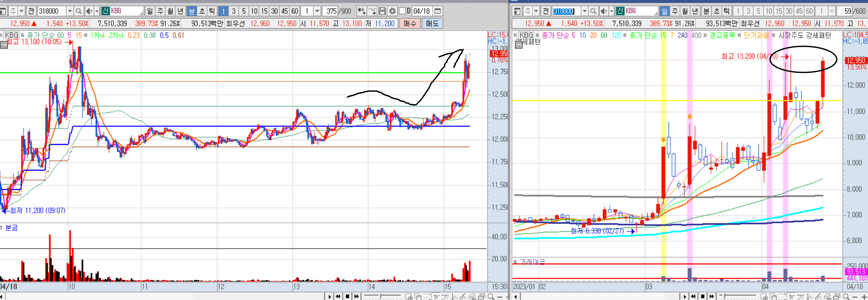This screenshot has width=868, height=300.
Task: Expand 주 type dropdown in left chart
Action: (x=21, y=11)
